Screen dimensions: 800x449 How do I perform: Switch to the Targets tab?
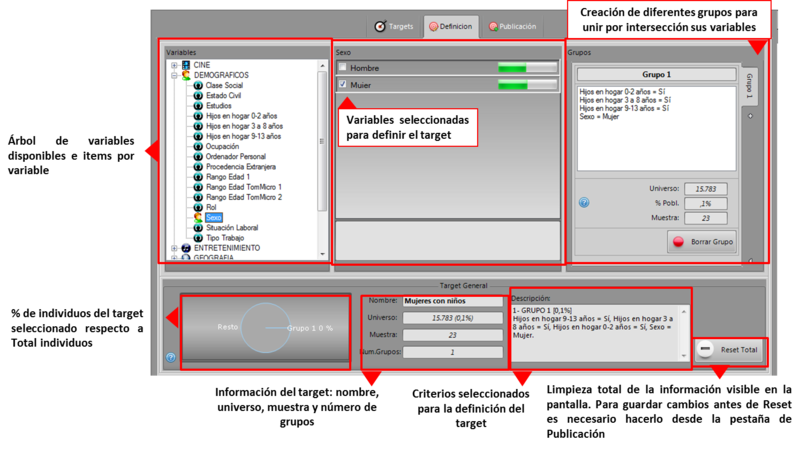[x=393, y=26]
